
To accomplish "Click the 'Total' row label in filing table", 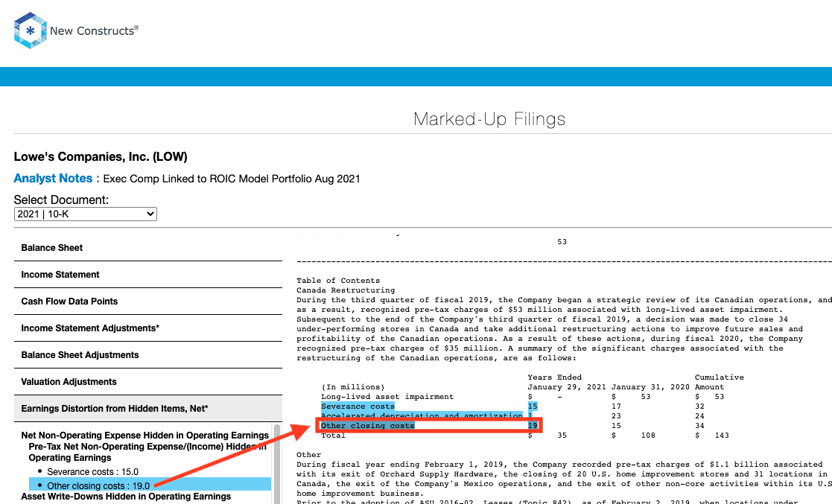I will [333, 436].
